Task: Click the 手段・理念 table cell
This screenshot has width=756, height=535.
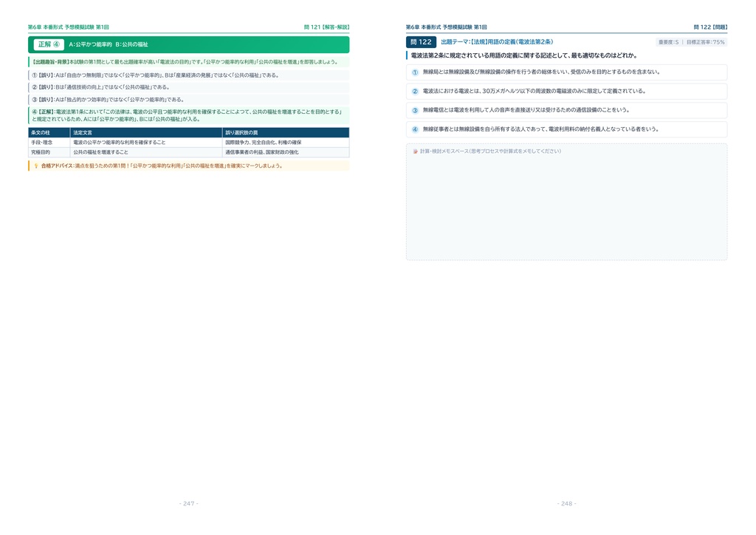Action: coord(49,143)
